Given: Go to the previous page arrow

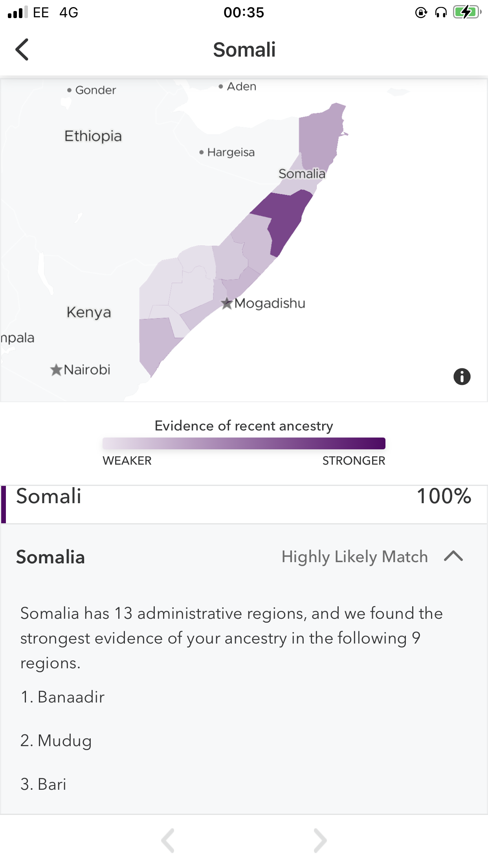Looking at the screenshot, I should (168, 840).
